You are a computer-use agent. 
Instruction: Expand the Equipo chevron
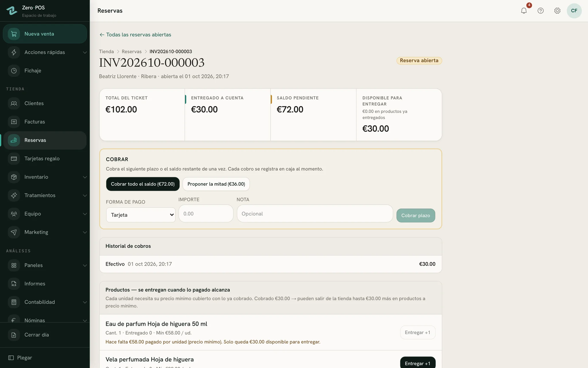click(85, 214)
